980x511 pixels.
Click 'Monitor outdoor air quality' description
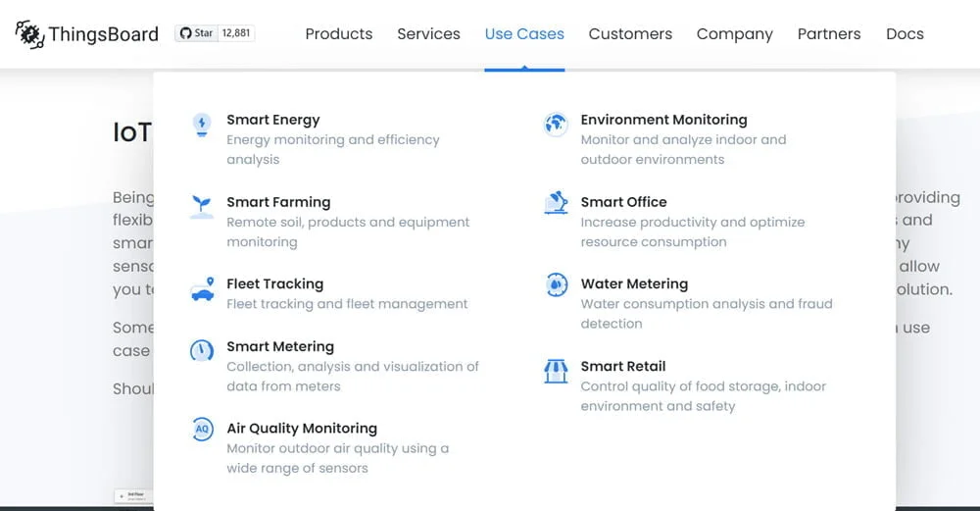[x=337, y=458]
